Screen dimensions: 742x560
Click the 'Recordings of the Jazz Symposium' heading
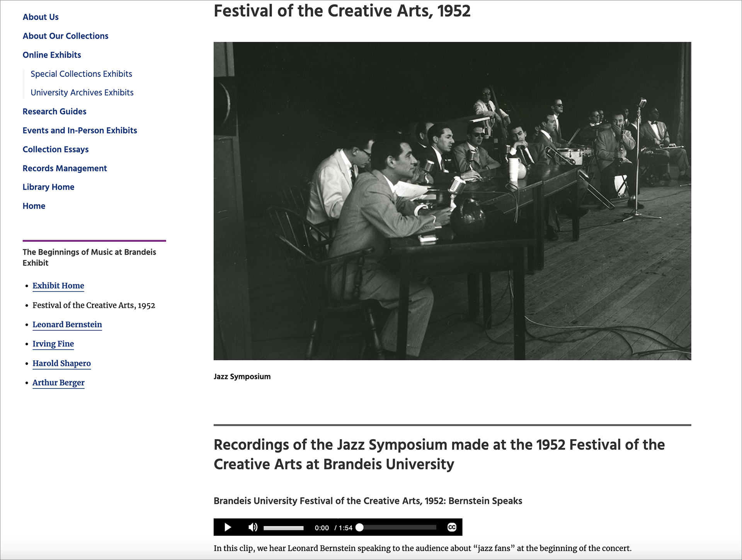[439, 454]
